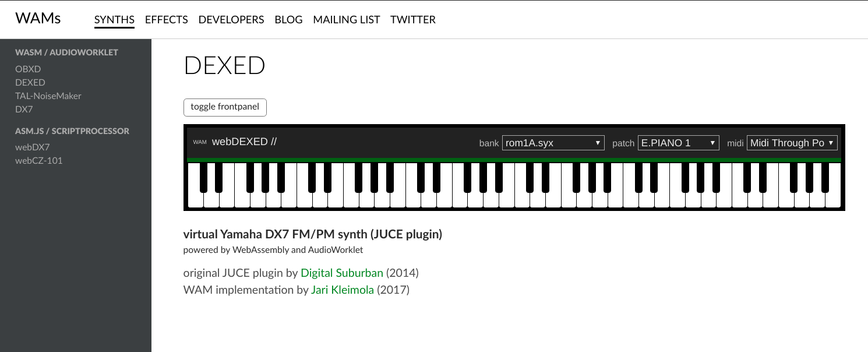Image resolution: width=868 pixels, height=352 pixels.
Task: Open webCZ-101 in the sidebar
Action: coord(38,161)
